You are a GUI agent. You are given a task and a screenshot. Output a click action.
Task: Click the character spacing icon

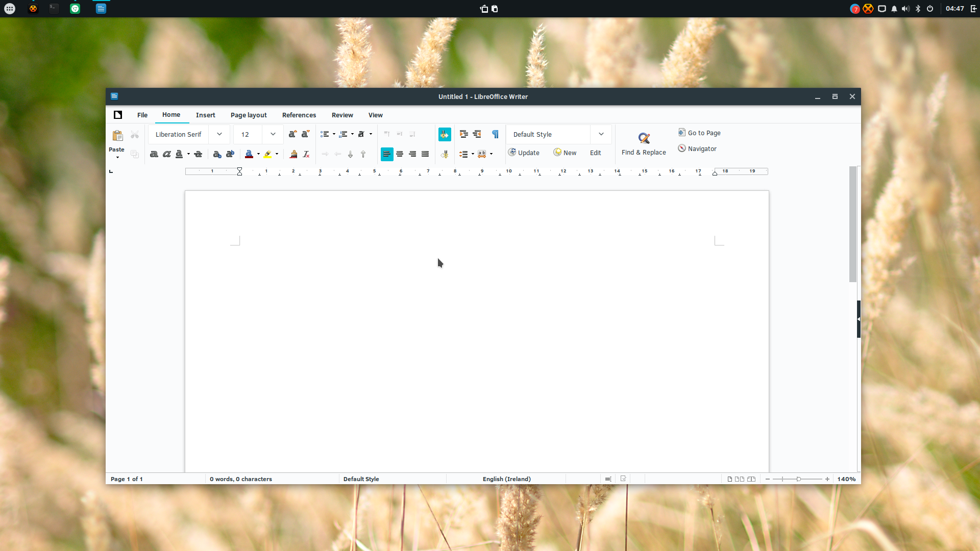point(482,154)
